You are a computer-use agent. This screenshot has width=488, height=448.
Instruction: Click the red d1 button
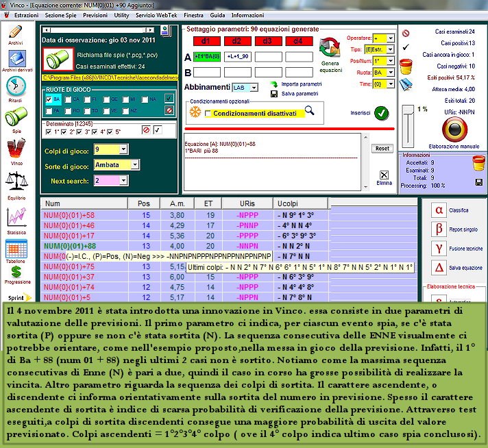[207, 41]
